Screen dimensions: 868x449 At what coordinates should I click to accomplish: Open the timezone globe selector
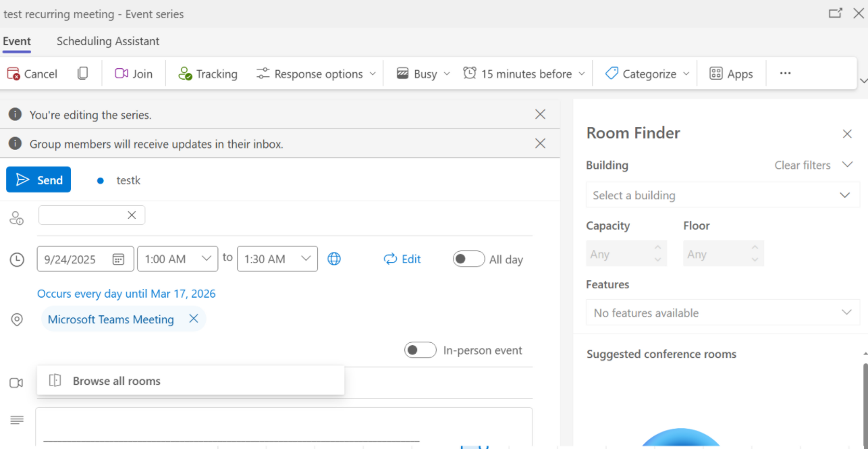[334, 259]
